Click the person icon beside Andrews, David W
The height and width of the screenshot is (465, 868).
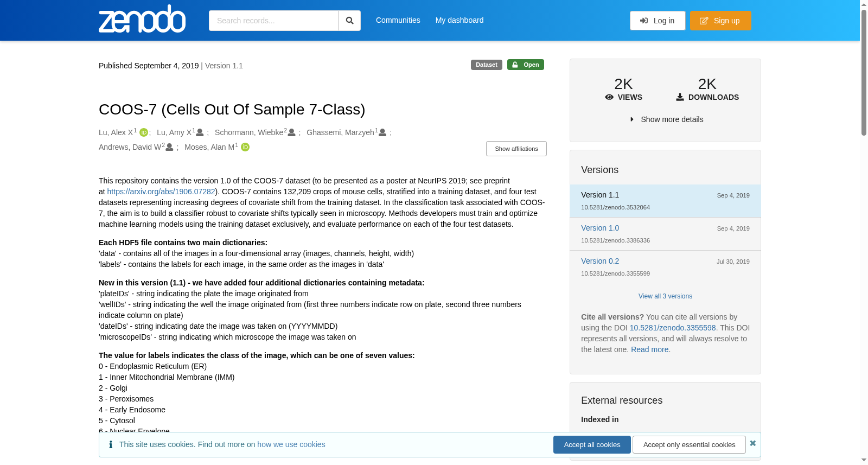(169, 147)
